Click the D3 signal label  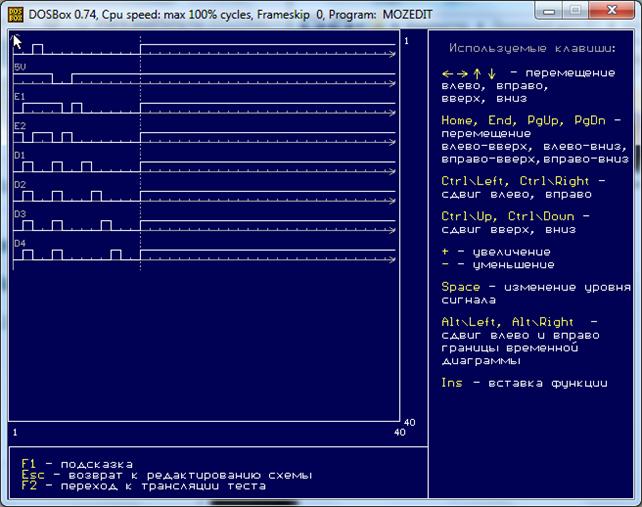20,214
